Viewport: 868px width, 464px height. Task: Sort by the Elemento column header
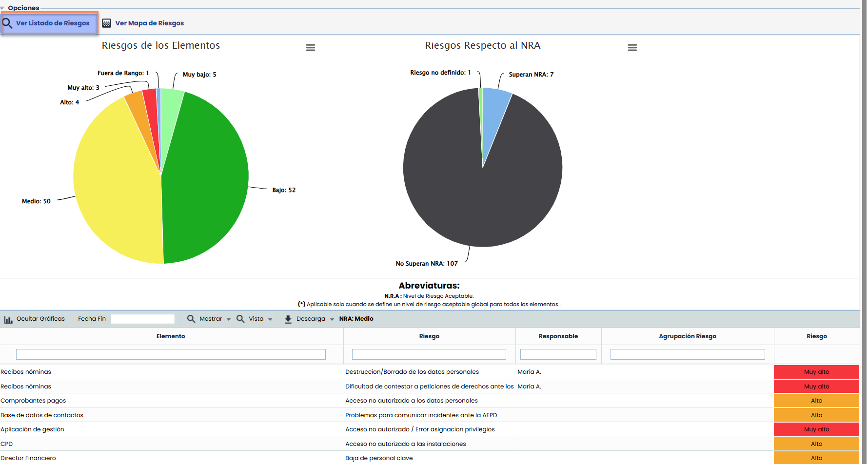(x=171, y=336)
